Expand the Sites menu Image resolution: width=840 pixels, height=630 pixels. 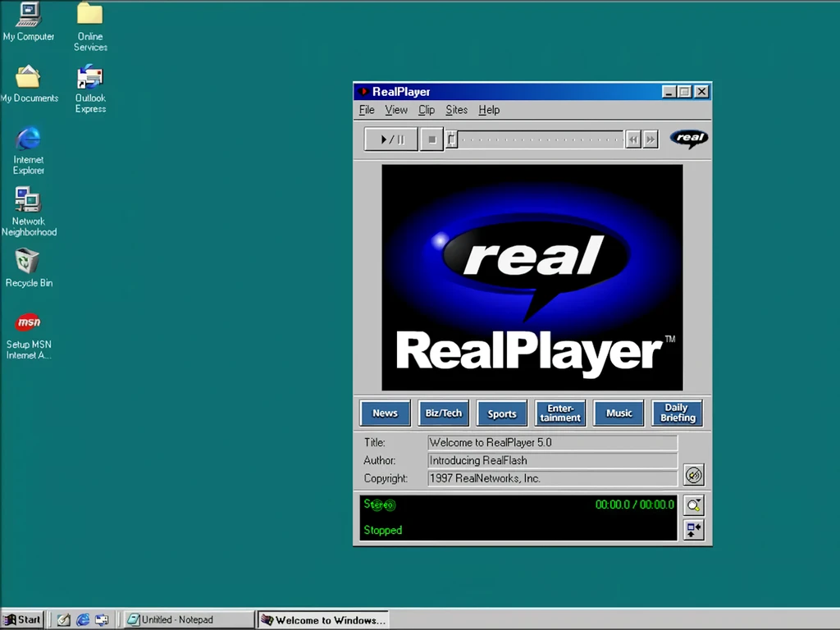(x=456, y=110)
